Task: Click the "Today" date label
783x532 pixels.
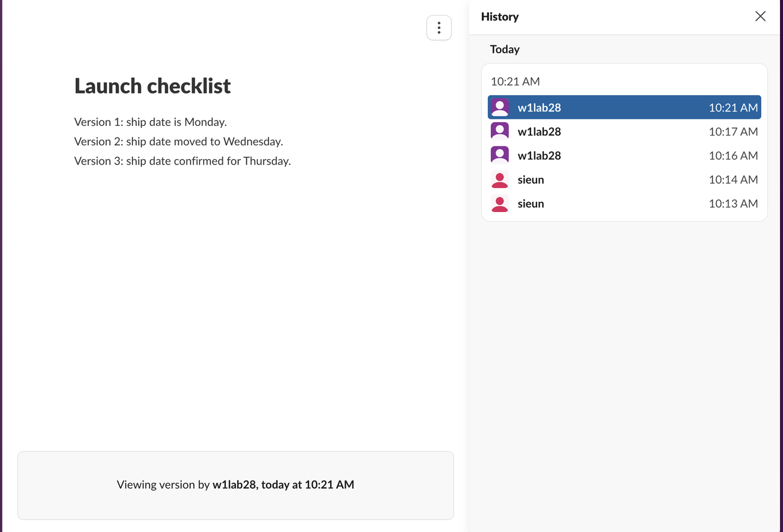Action: coord(505,49)
